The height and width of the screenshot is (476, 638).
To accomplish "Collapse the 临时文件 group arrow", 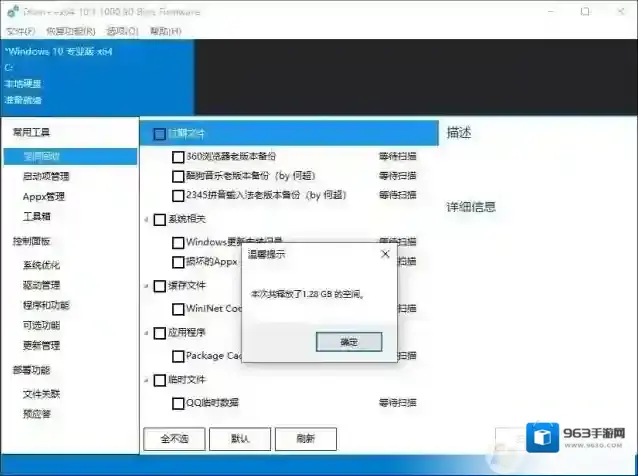I will pos(146,380).
